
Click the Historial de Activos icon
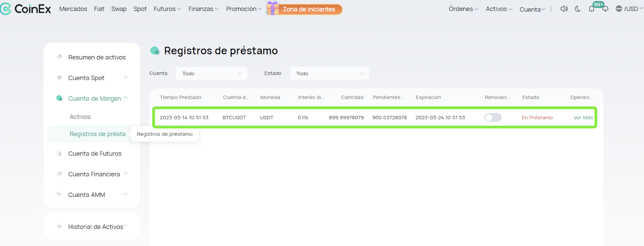[x=59, y=226]
